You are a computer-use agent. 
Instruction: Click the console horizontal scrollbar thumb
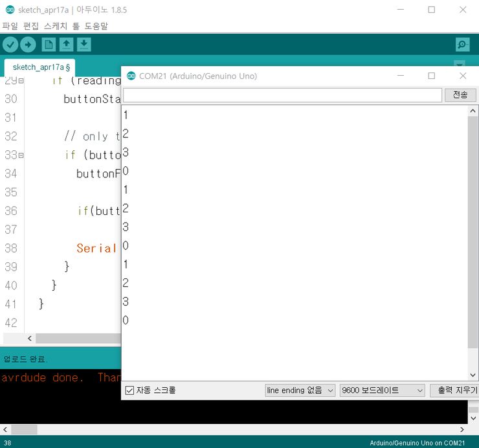24,430
